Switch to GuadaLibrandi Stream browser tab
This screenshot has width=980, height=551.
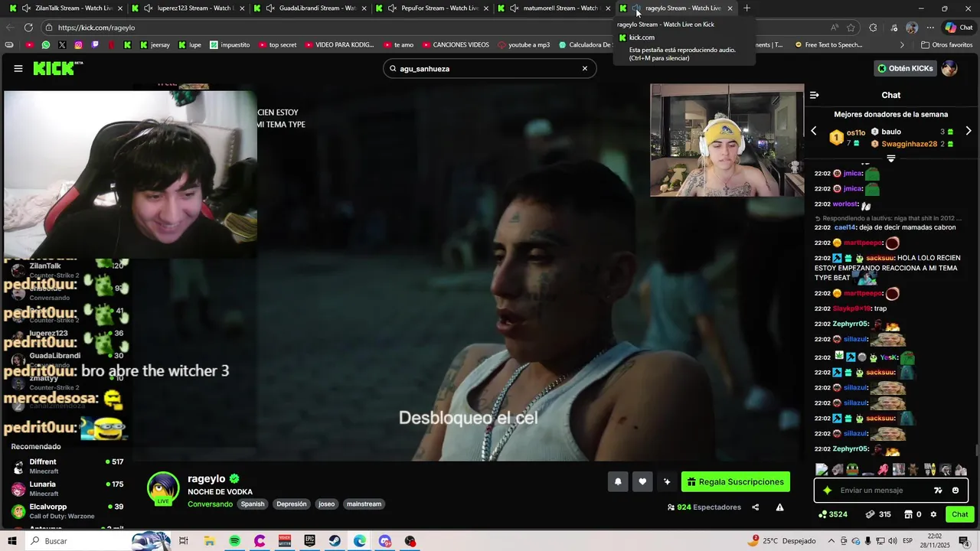[309, 8]
